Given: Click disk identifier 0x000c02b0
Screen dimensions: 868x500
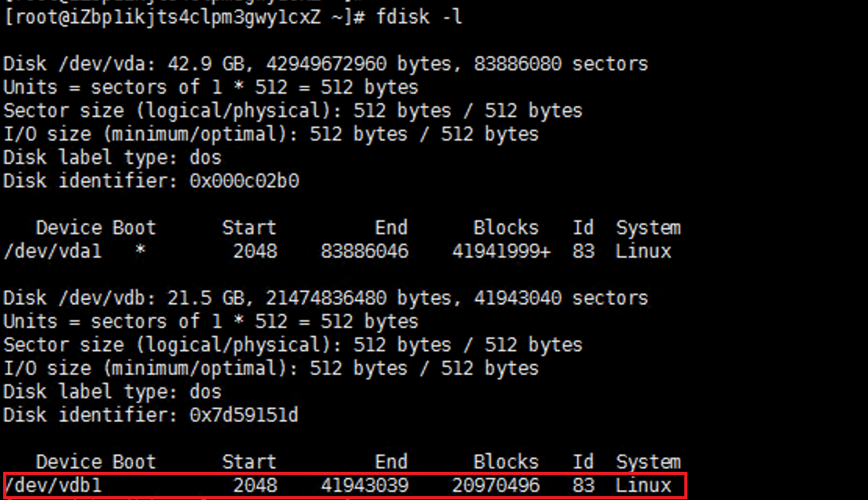Looking at the screenshot, I should point(244,181).
